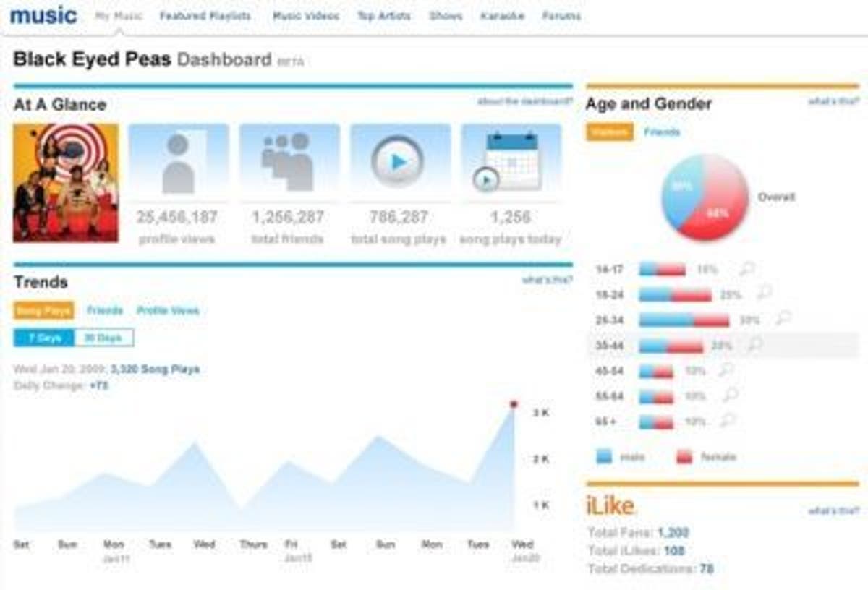
Task: Click the Black Eyed Peas album thumbnail
Action: click(x=66, y=182)
